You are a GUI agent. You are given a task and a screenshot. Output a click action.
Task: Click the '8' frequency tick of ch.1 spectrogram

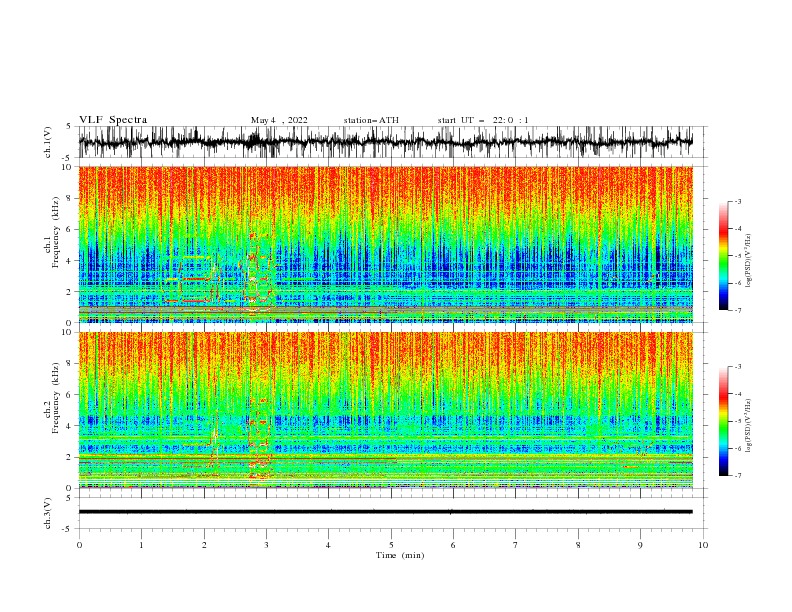(69, 198)
